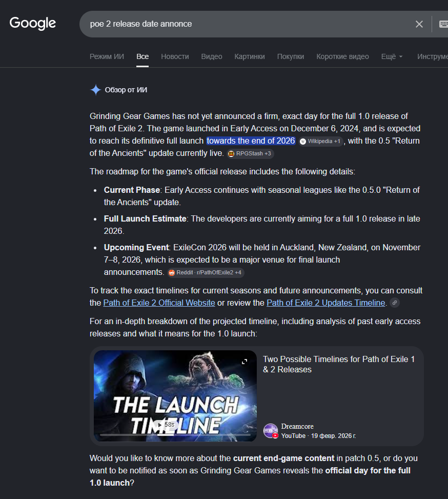Click the AI overview sparkle icon
The image size is (448, 499).
[x=95, y=90]
